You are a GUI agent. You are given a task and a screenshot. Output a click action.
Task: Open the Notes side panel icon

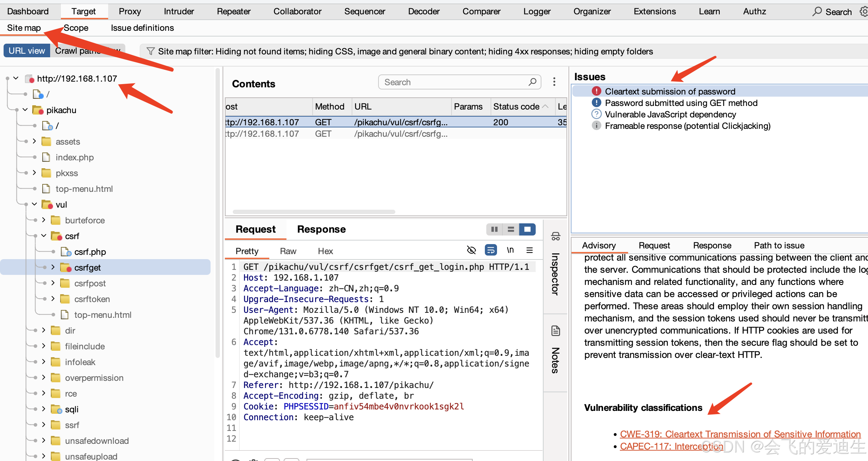555,331
